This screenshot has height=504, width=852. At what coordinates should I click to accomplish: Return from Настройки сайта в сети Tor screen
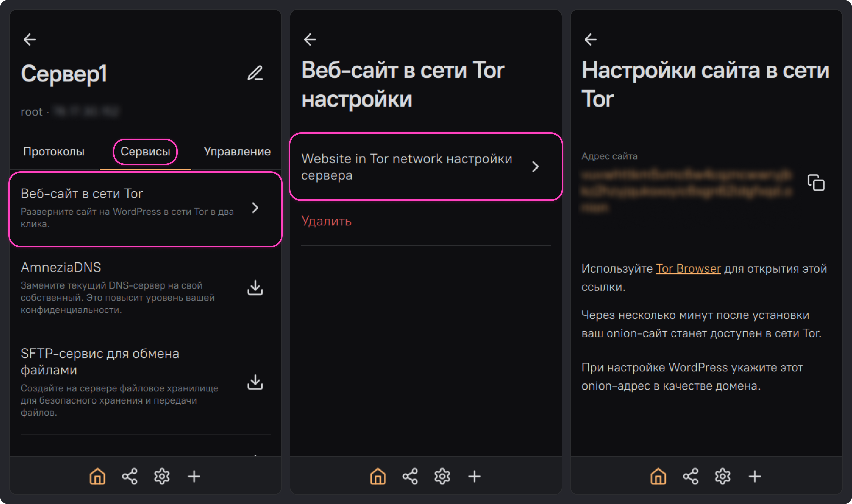coord(590,39)
